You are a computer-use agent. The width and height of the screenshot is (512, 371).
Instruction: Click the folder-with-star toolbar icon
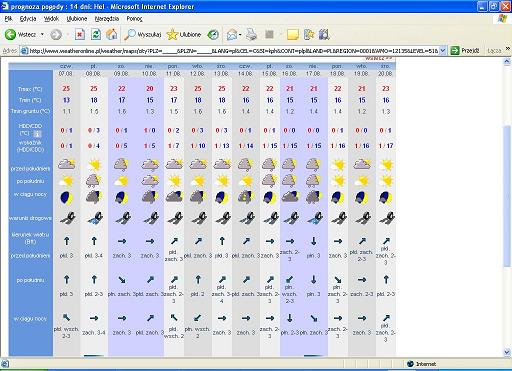pos(309,34)
